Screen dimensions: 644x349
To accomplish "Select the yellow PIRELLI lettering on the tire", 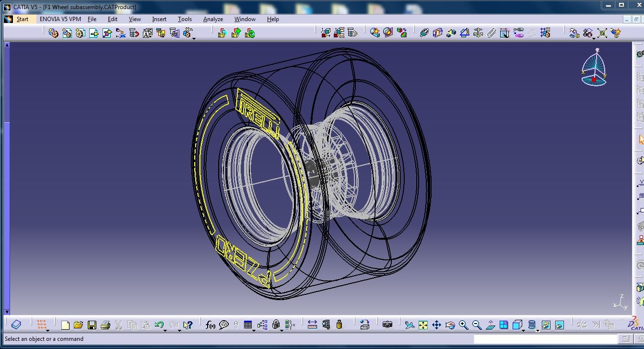I will click(258, 114).
